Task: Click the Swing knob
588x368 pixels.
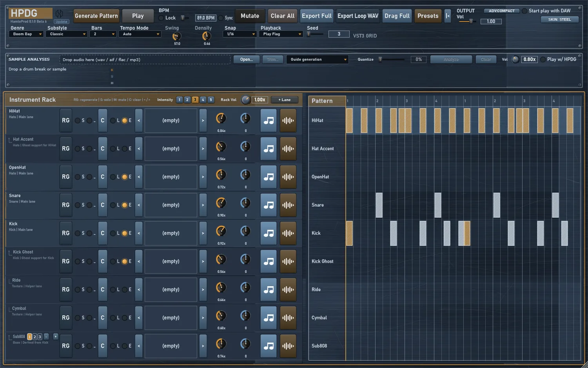Action: click(x=177, y=36)
